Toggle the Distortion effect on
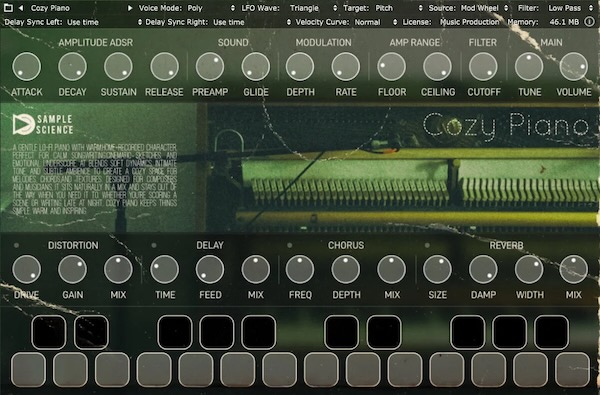 [x=16, y=245]
